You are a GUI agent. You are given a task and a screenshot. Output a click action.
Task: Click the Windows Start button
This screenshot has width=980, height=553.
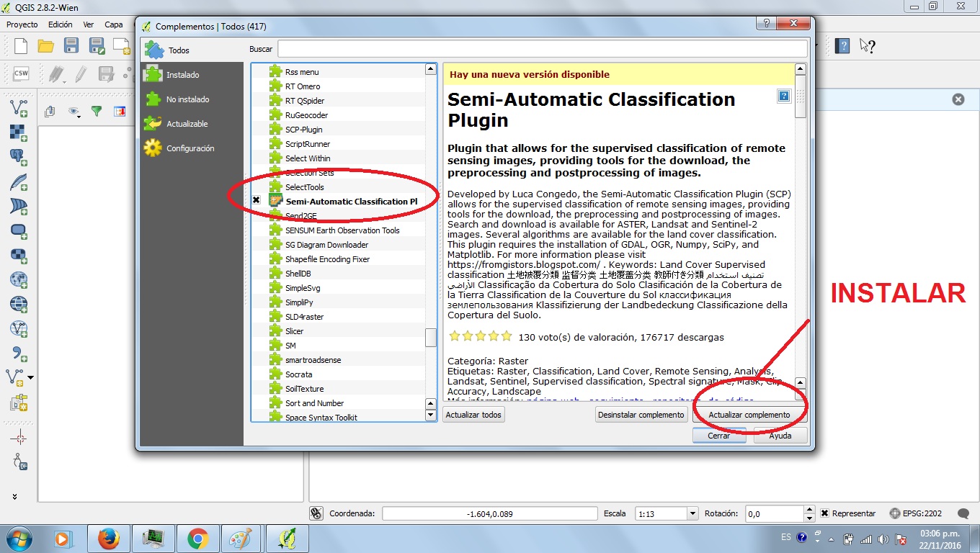pos(19,539)
